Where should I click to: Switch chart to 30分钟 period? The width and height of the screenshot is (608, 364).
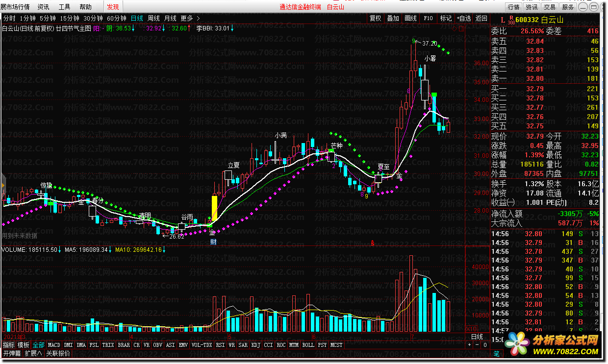[93, 18]
